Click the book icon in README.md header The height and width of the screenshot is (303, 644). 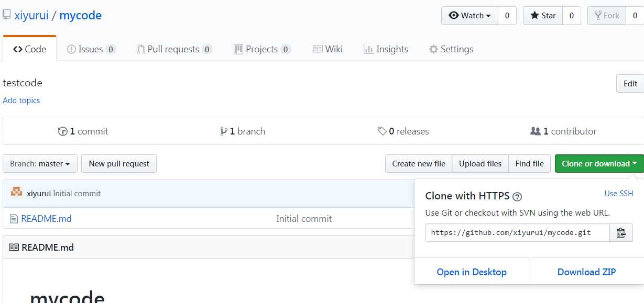click(x=14, y=248)
